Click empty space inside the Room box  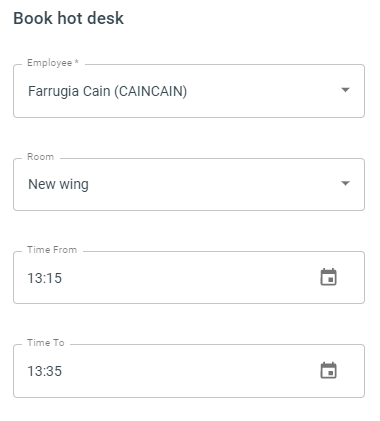tap(213, 184)
